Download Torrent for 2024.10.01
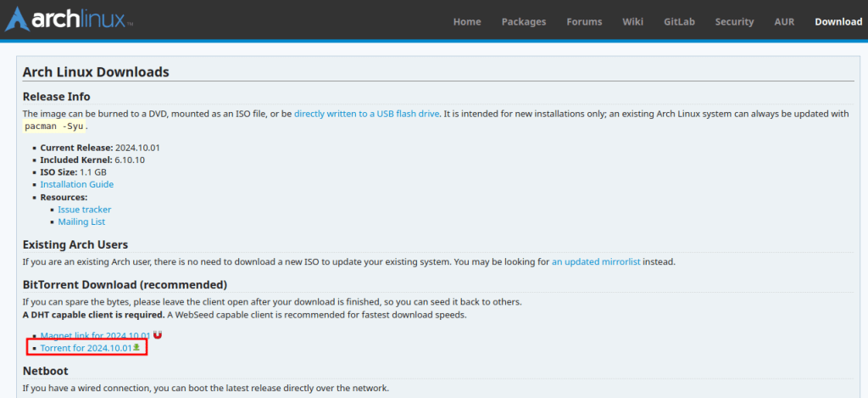The image size is (868, 398). pyautogui.click(x=86, y=348)
